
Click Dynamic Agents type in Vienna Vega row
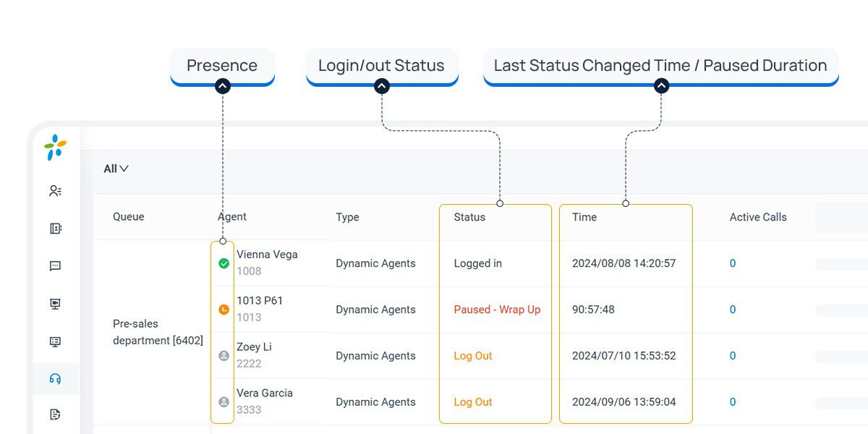coord(375,263)
